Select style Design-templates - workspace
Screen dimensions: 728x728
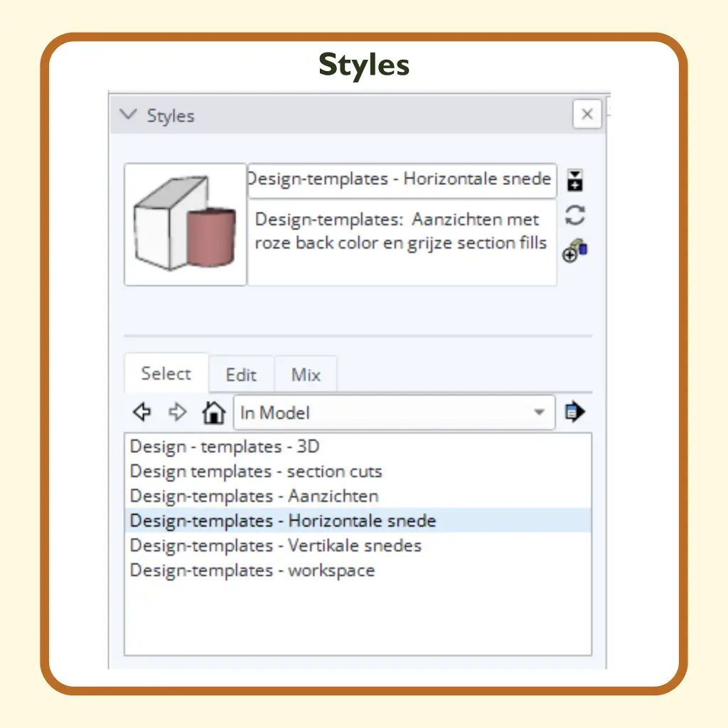pyautogui.click(x=358, y=570)
